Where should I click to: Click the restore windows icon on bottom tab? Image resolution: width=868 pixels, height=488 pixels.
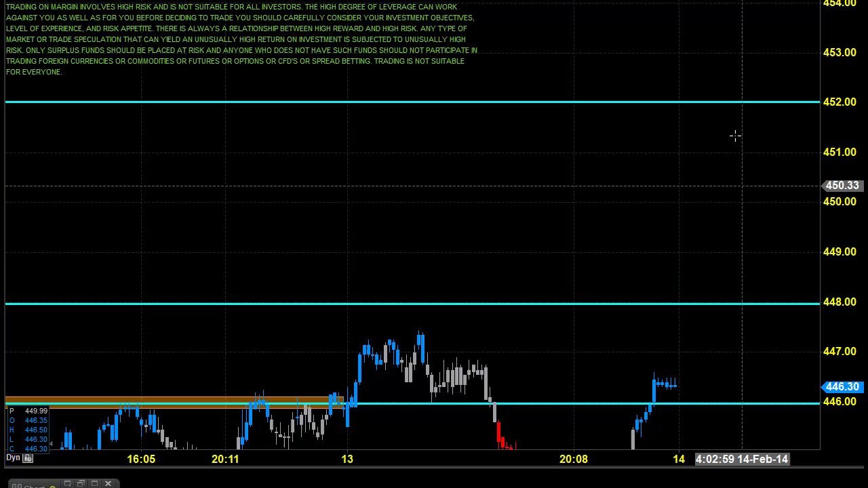pos(81,483)
